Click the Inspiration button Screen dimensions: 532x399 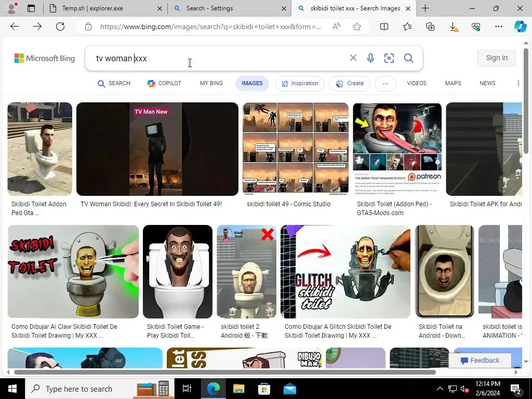(300, 84)
